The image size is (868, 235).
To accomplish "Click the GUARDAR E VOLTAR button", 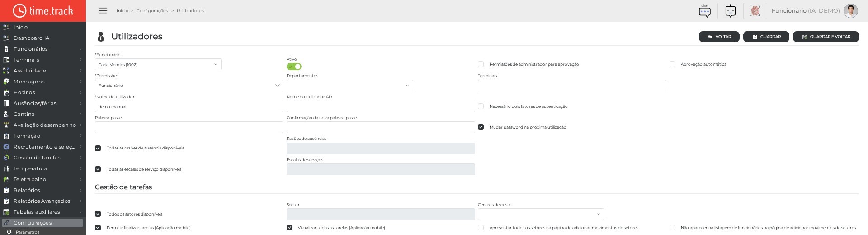I will [826, 37].
